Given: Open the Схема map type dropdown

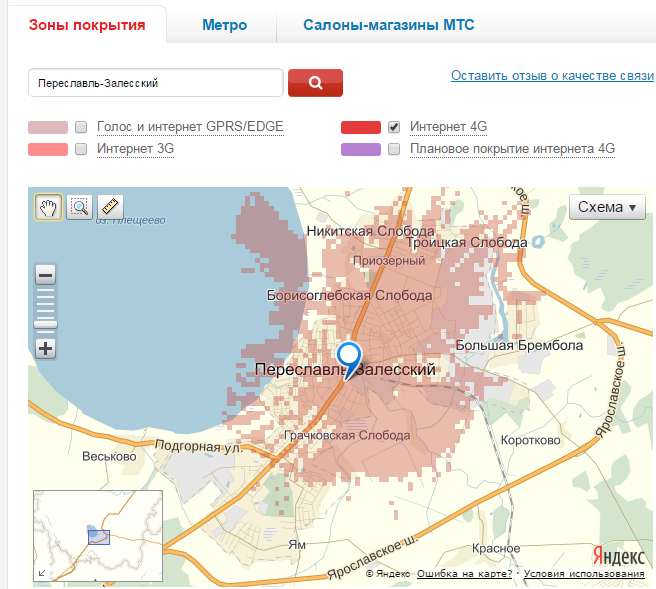Looking at the screenshot, I should click(x=607, y=207).
